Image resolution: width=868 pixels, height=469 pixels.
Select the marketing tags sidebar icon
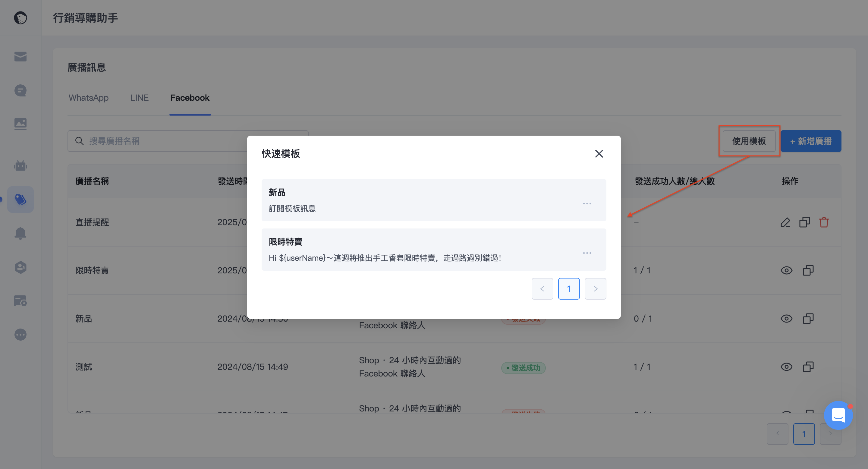20,200
